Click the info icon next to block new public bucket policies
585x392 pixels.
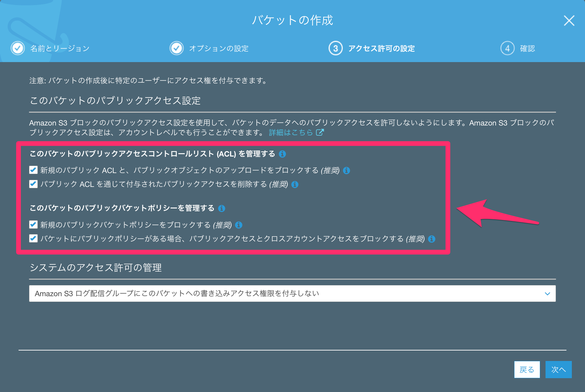[239, 225]
